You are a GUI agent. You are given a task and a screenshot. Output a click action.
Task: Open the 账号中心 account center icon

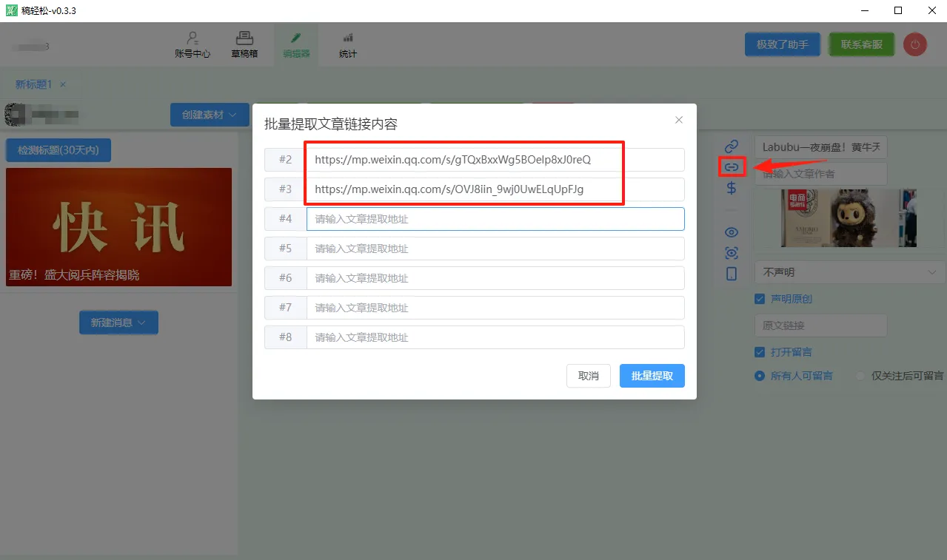191,44
